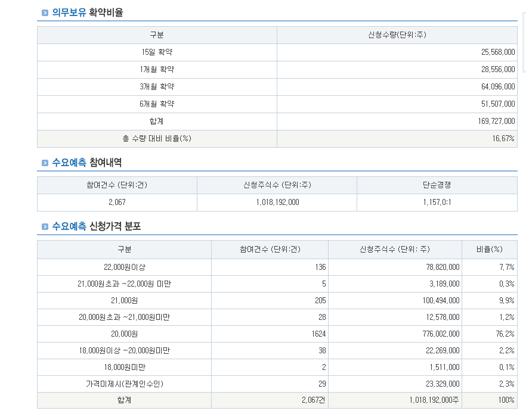This screenshot has height=420, width=526.
Task: Select the 단순경쟁 value 1,157.0:1
Action: coord(436,202)
